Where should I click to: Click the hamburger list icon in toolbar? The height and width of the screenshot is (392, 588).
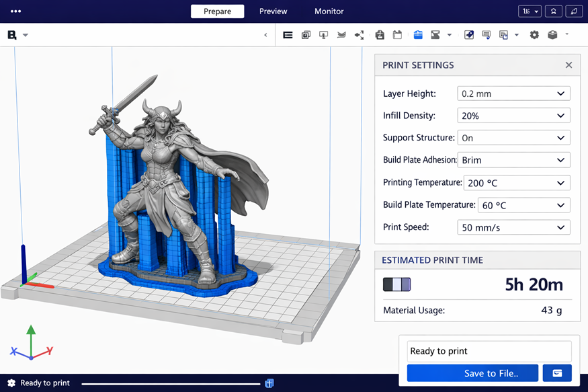[x=288, y=35]
